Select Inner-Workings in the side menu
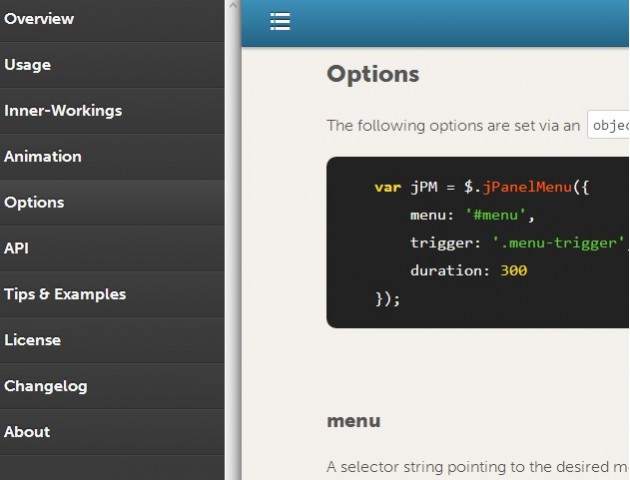 pos(63,111)
